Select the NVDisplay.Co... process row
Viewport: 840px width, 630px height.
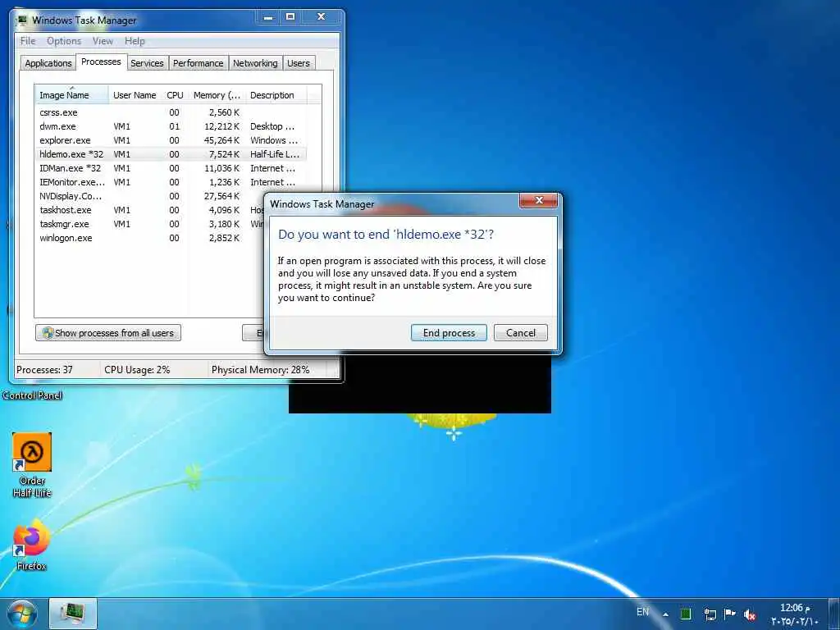[150, 196]
